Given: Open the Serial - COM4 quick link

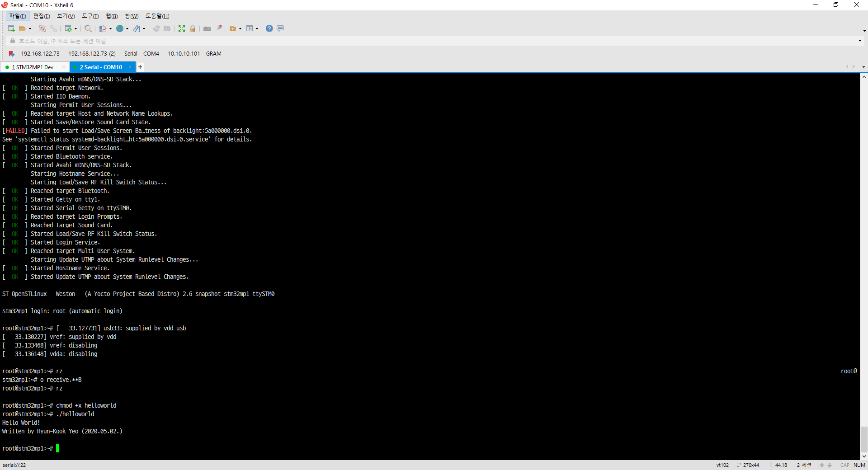Looking at the screenshot, I should point(142,54).
